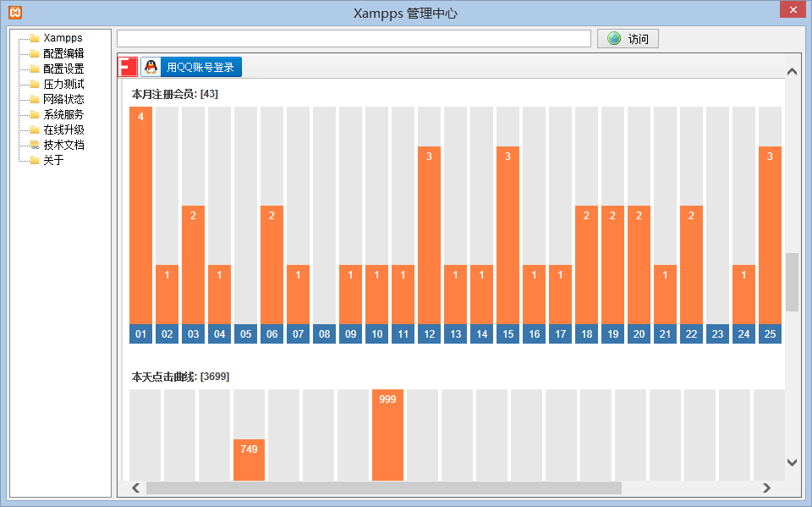Click the day 06 bar showing 2
This screenshot has height=507, width=812.
(272, 265)
